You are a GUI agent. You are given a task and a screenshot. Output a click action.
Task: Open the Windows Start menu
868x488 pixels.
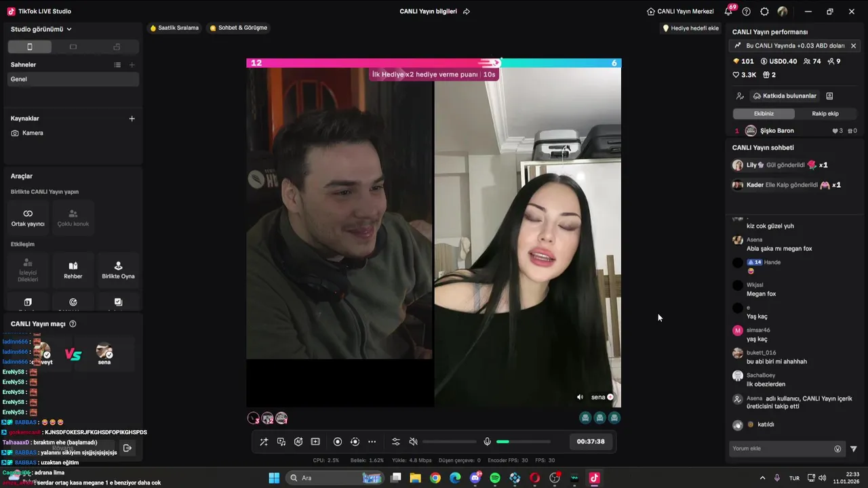point(274,478)
